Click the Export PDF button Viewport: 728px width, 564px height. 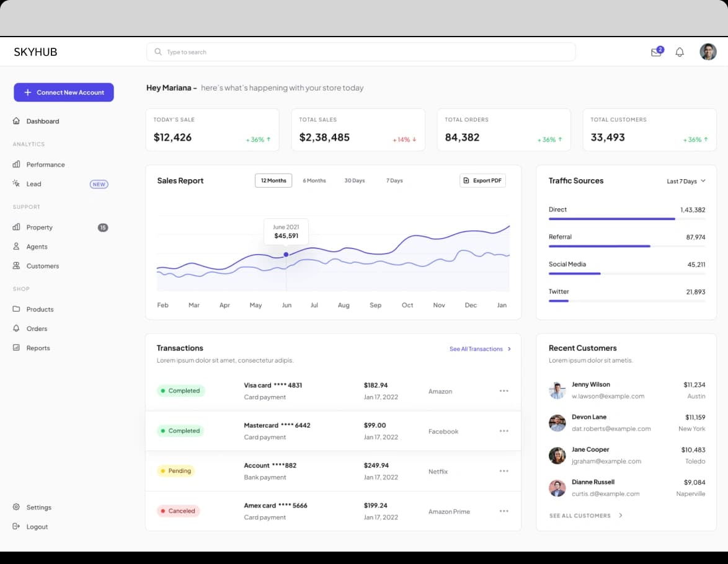click(482, 180)
